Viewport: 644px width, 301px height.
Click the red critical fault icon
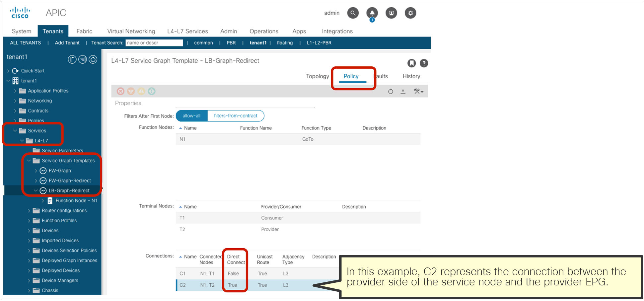pyautogui.click(x=121, y=91)
